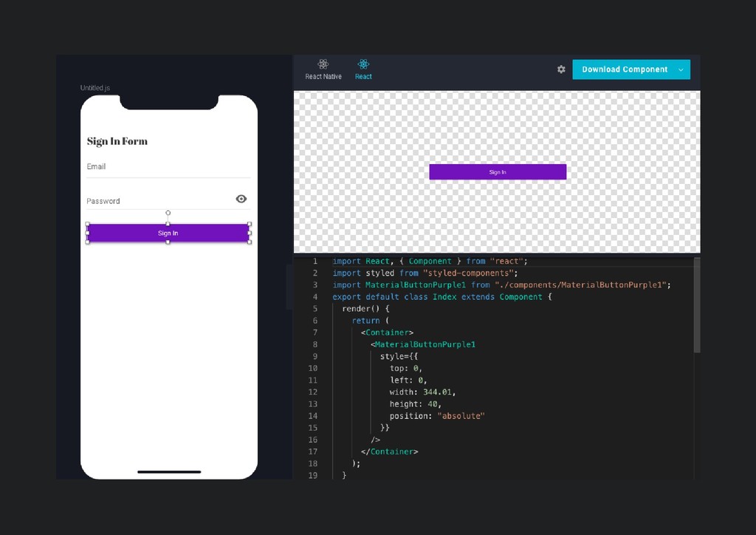This screenshot has width=756, height=535.
Task: Click the 'render() {' code line
Action: (x=365, y=309)
